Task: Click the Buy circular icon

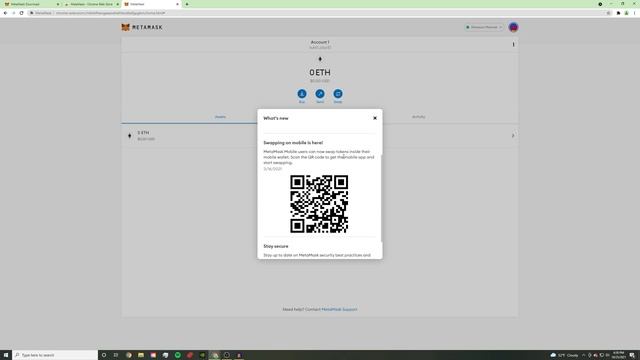Action: click(x=302, y=94)
